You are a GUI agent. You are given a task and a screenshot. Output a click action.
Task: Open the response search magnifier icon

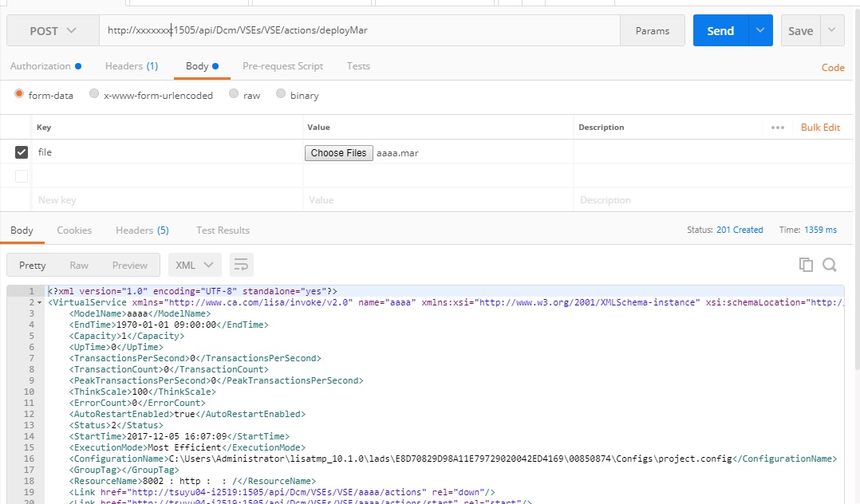point(830,264)
